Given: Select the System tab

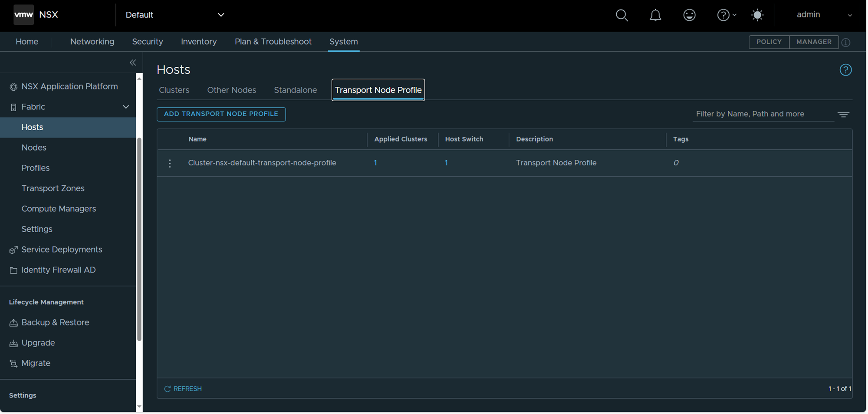Looking at the screenshot, I should pyautogui.click(x=344, y=42).
